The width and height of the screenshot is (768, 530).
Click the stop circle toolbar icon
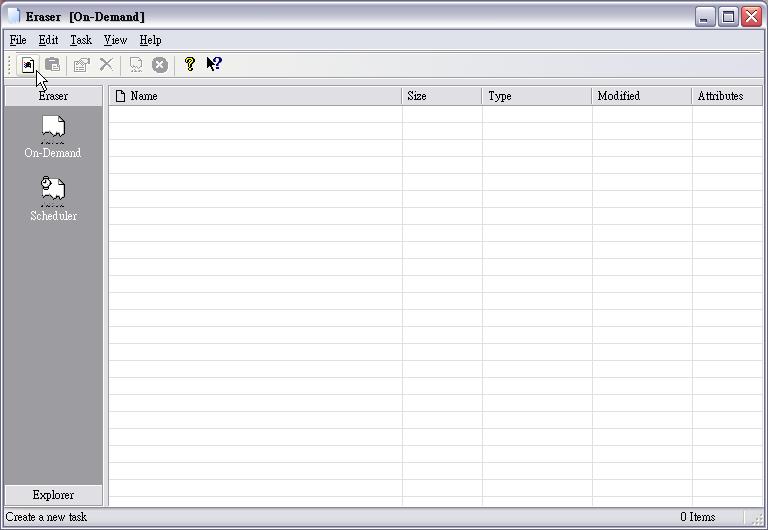pos(160,65)
